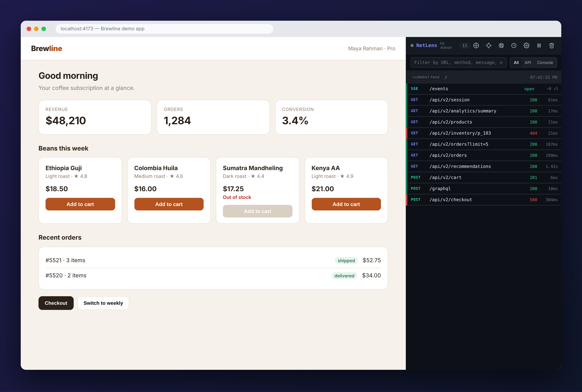Click Switch to weekly button

(x=103, y=303)
